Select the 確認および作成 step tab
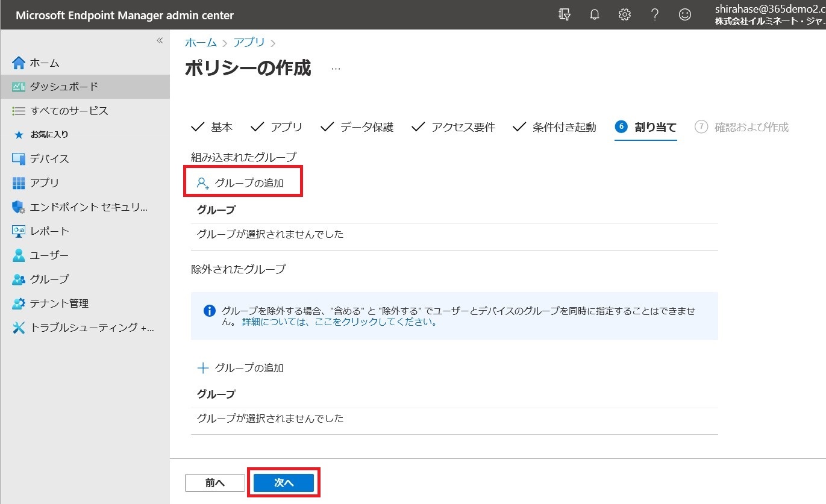 (x=742, y=127)
